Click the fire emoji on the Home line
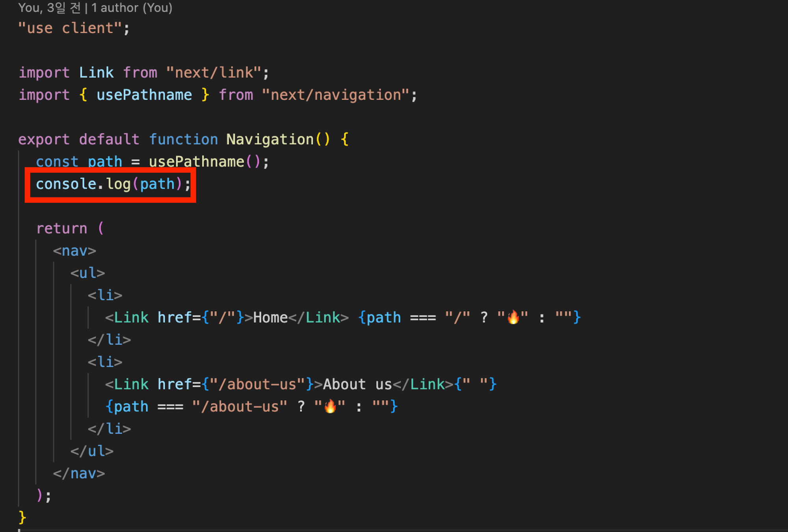Screen dimensions: 788x532 (513, 318)
